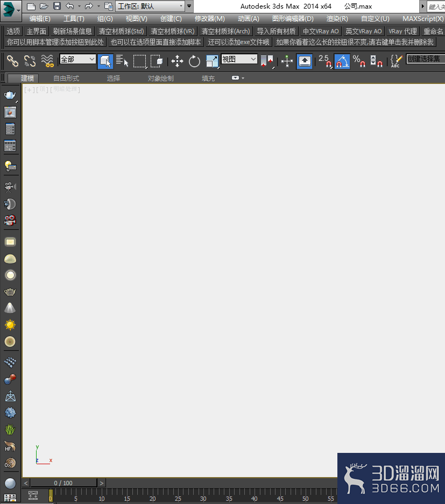This screenshot has height=504, width=445.
Task: Open the MAXScript(X) menu
Action: [x=423, y=19]
